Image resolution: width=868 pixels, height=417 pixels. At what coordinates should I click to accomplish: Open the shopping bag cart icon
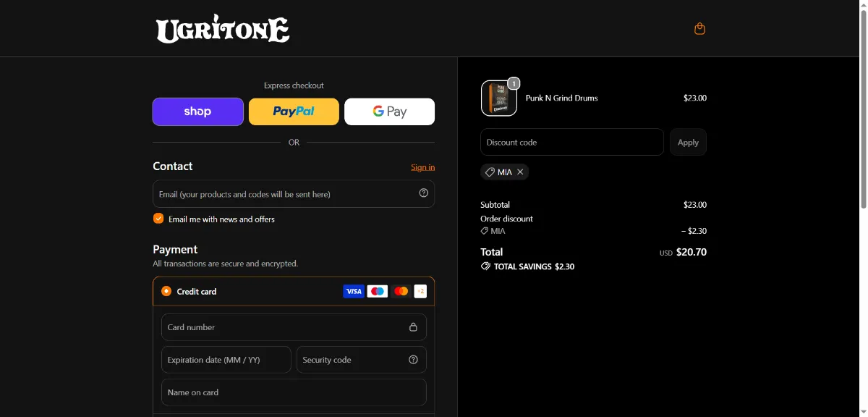(699, 29)
